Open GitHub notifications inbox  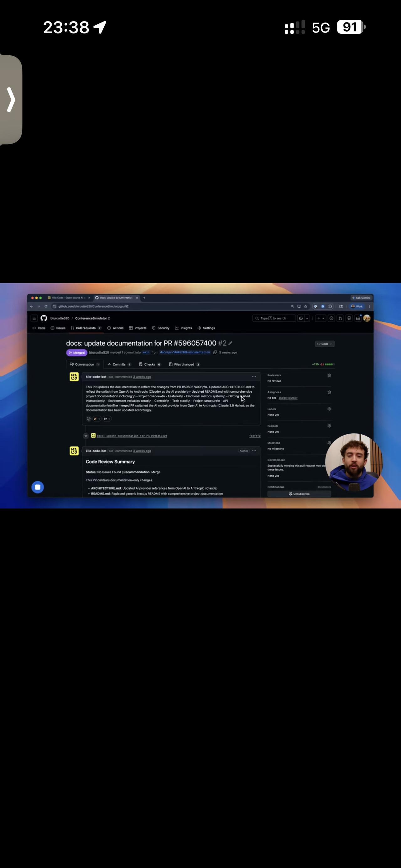coord(358,318)
